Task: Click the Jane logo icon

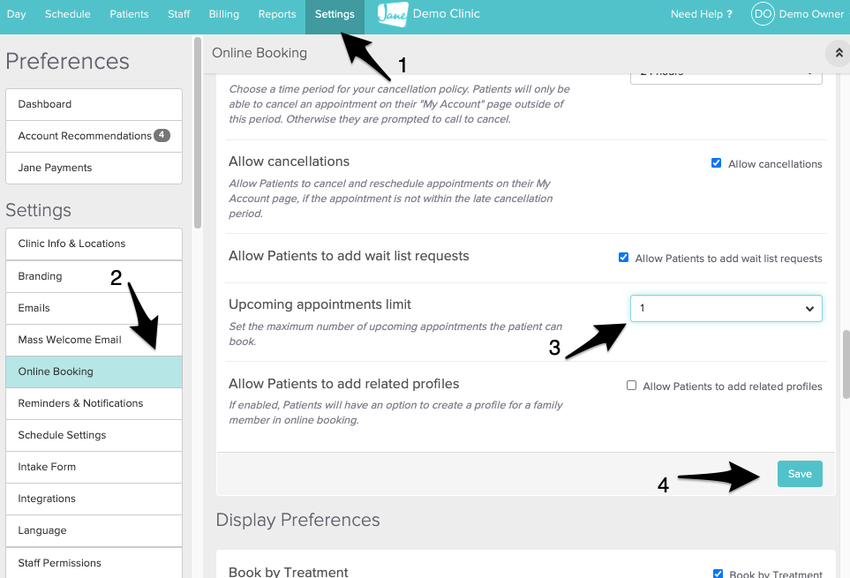Action: pyautogui.click(x=393, y=14)
